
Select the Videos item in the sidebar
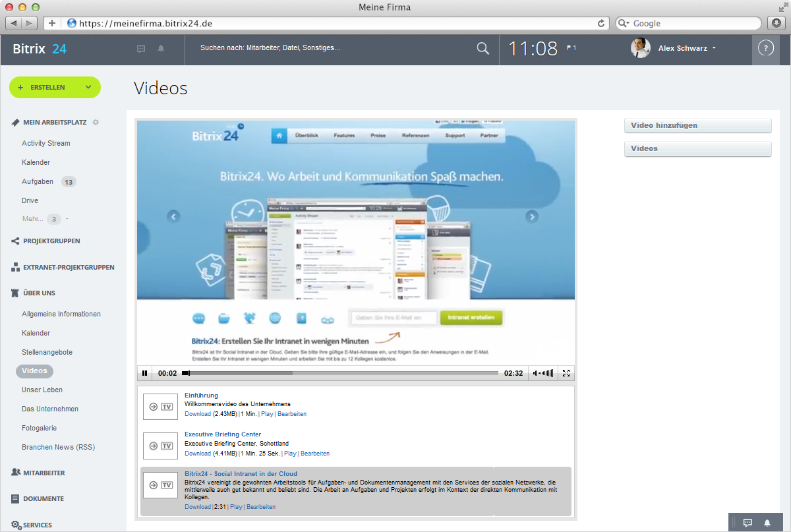tap(35, 371)
